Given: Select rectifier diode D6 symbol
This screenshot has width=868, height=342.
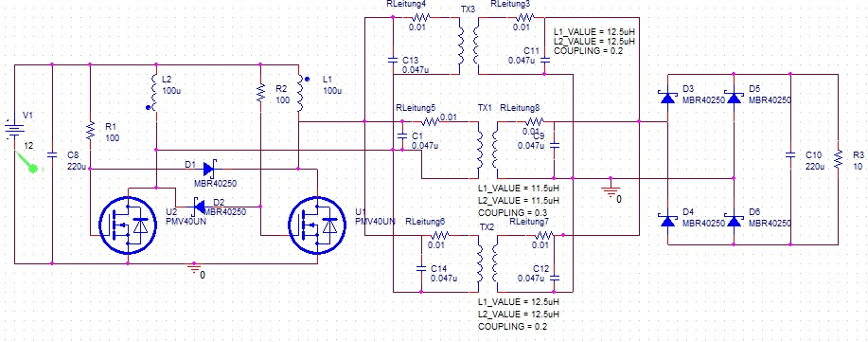Looking at the screenshot, I should tap(734, 221).
